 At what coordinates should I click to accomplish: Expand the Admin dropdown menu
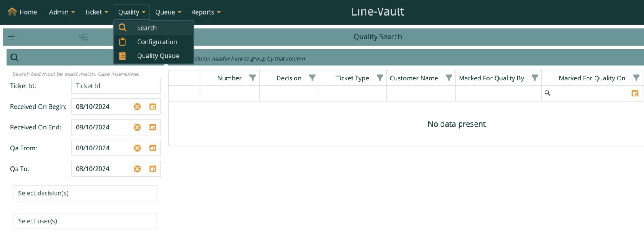click(x=62, y=12)
